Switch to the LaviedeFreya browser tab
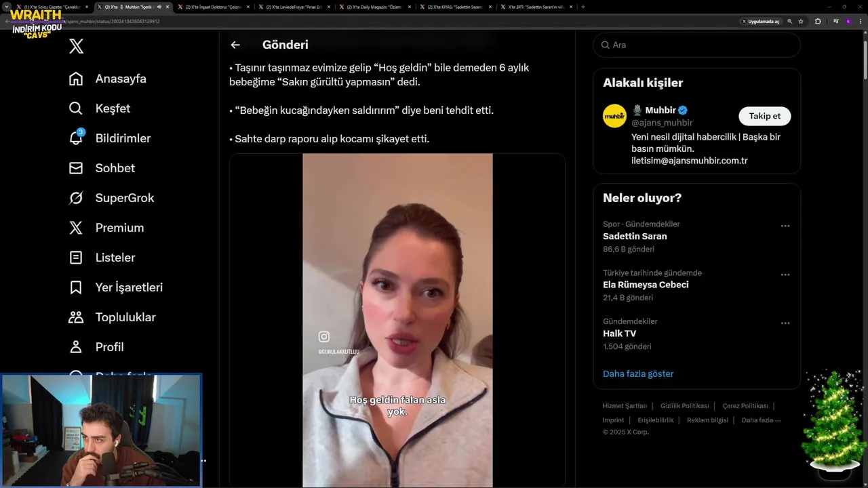868x488 pixels. pos(294,7)
